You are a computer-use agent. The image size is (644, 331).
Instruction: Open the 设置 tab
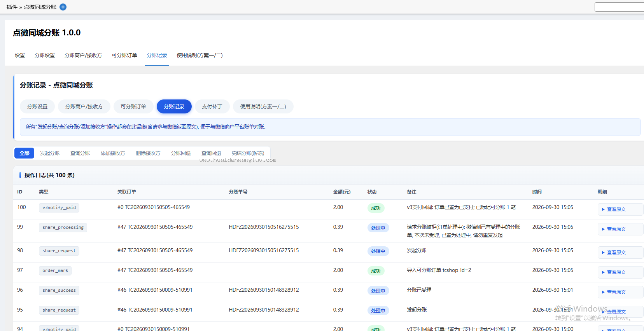[20, 55]
